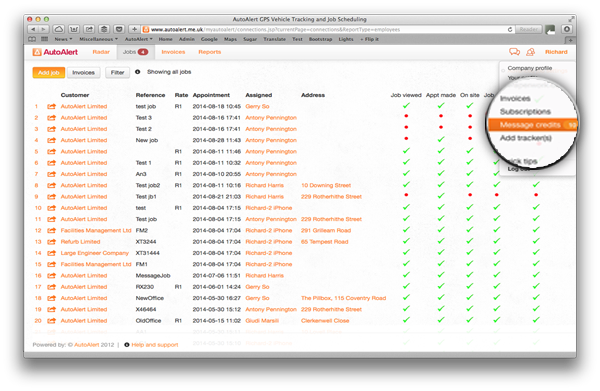
Task: Click the Add job button
Action: coord(49,73)
